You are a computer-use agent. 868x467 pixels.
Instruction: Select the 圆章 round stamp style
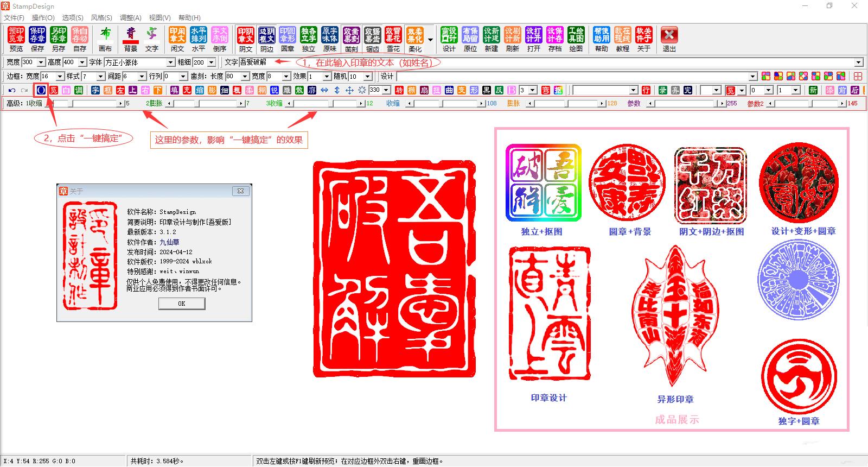(x=288, y=39)
